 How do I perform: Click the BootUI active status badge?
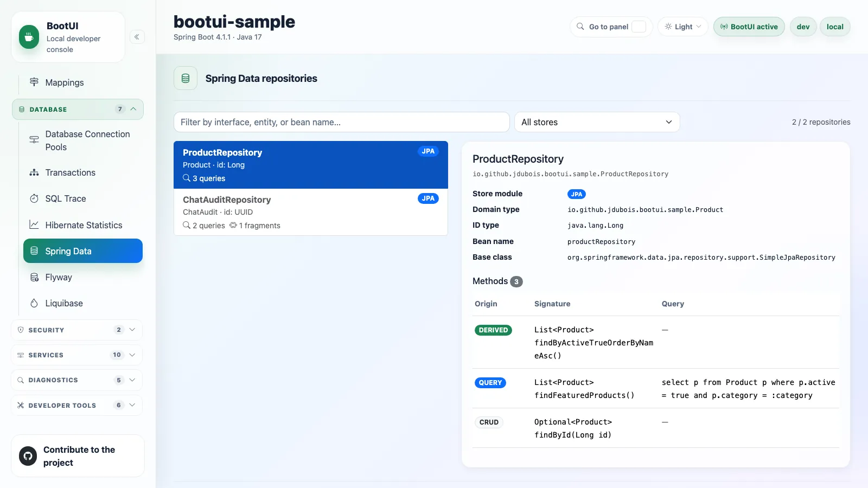click(749, 27)
